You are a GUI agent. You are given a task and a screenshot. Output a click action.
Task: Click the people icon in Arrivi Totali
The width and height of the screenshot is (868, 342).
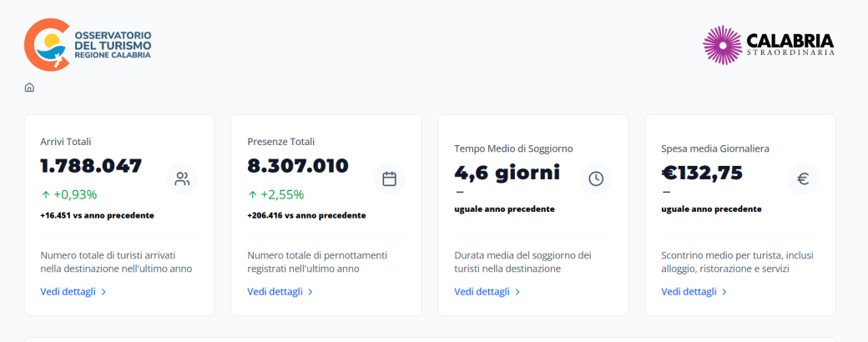pyautogui.click(x=182, y=179)
